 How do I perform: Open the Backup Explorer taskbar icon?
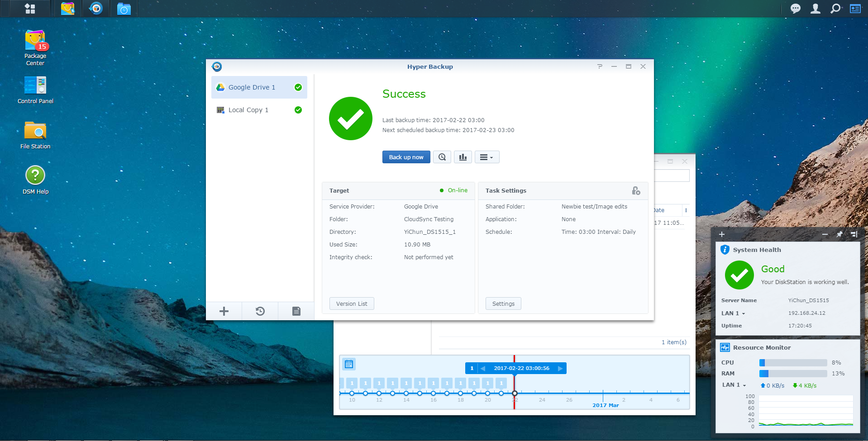[x=124, y=9]
